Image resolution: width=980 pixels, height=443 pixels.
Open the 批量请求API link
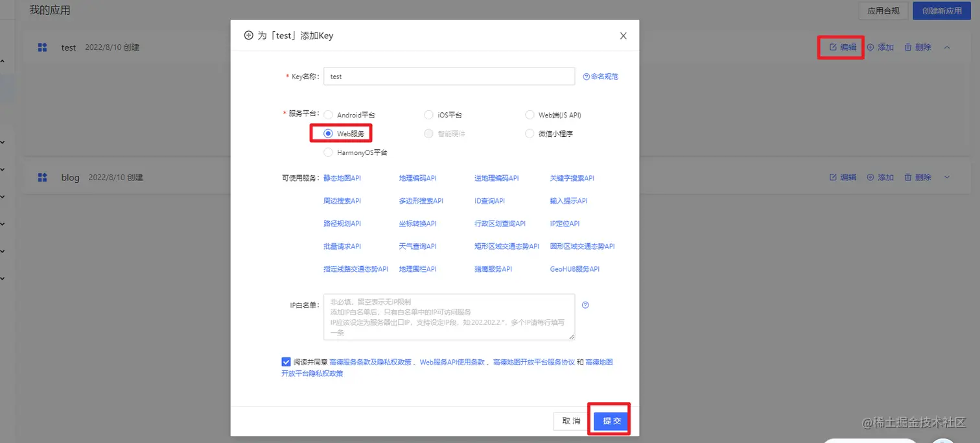pos(342,246)
